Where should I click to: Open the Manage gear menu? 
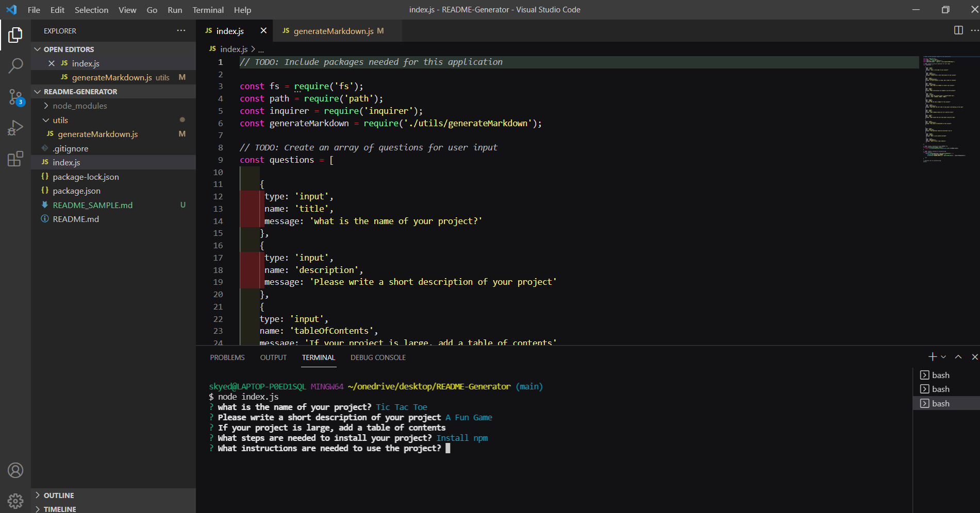(x=15, y=501)
